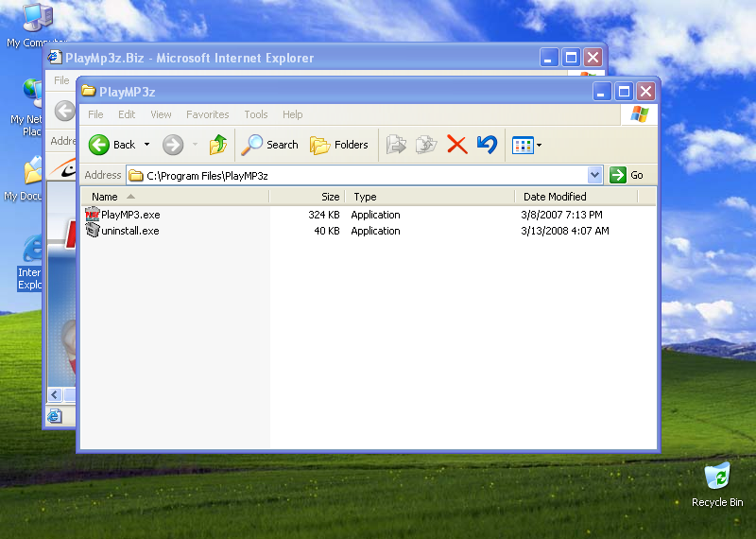Open the Tools menu
Image resolution: width=756 pixels, height=539 pixels.
pyautogui.click(x=255, y=114)
